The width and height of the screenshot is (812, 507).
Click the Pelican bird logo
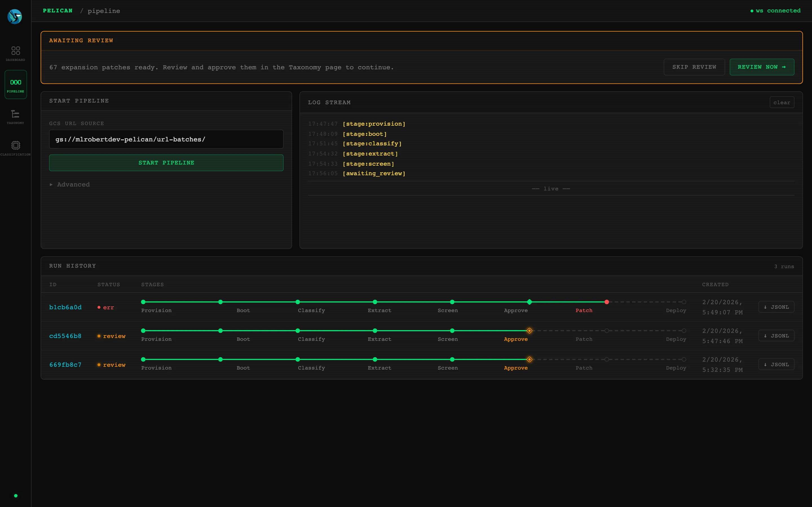[15, 16]
